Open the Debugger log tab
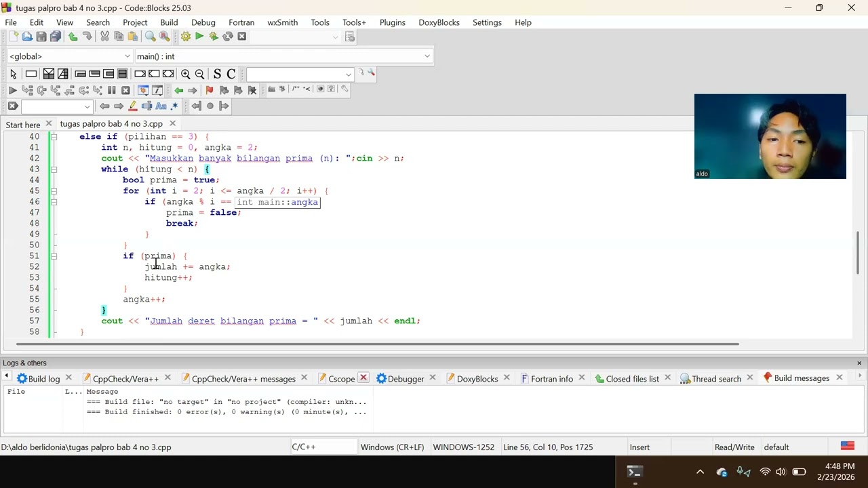The image size is (868, 488). click(x=400, y=379)
